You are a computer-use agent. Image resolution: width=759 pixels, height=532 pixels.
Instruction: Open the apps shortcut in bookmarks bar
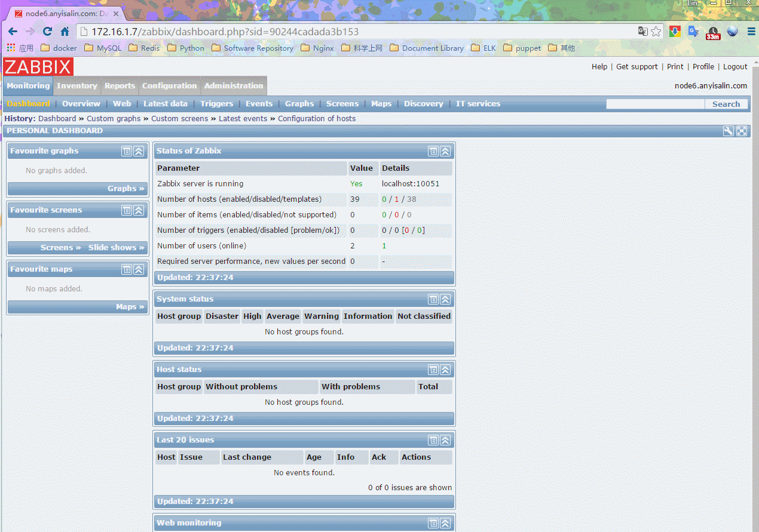(x=20, y=48)
